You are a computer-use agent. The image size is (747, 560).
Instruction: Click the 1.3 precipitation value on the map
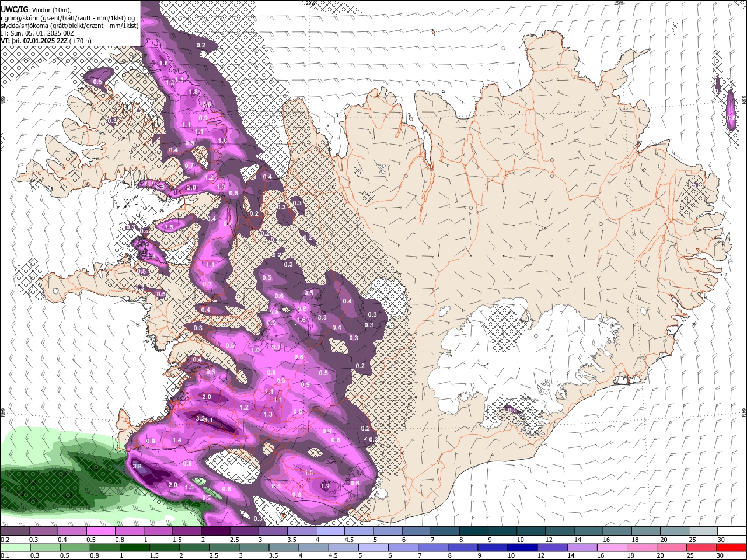coord(268,414)
